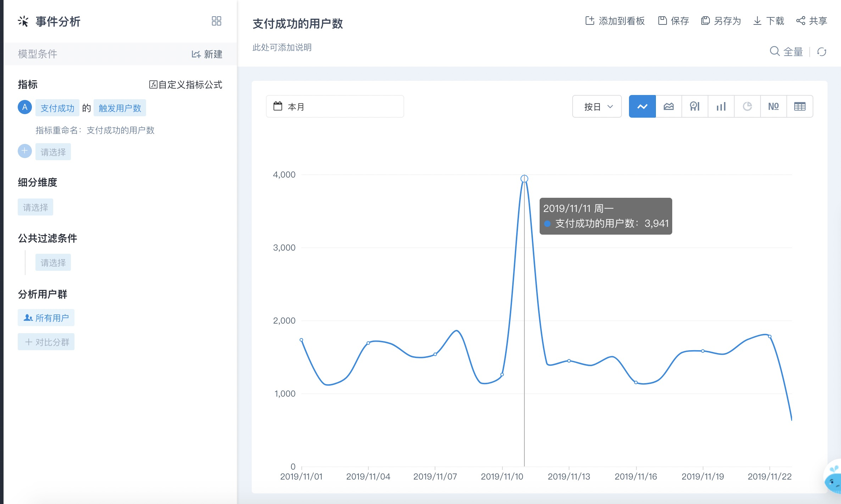The image size is (841, 504).
Task: Click the 全量 magnifier sampling option
Action: click(x=786, y=52)
